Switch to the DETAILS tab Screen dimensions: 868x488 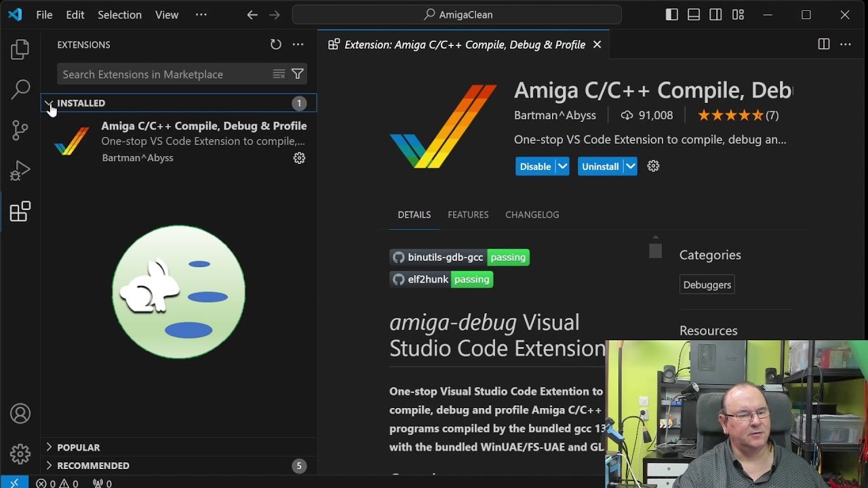pos(414,214)
